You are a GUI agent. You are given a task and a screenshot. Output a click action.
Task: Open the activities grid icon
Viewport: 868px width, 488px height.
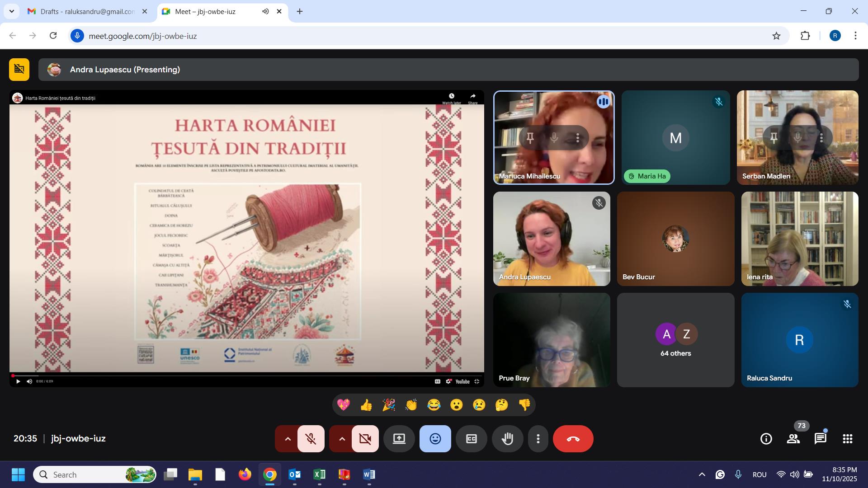pyautogui.click(x=847, y=439)
